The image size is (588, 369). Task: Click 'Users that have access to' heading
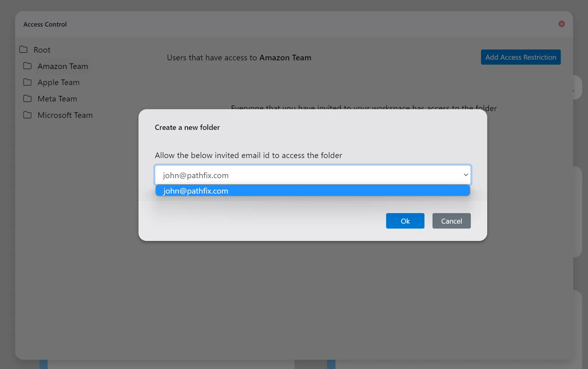point(239,58)
